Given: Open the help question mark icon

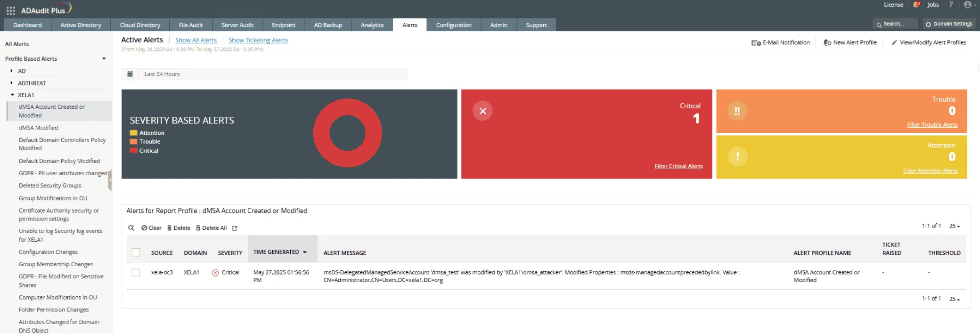Looking at the screenshot, I should [951, 5].
